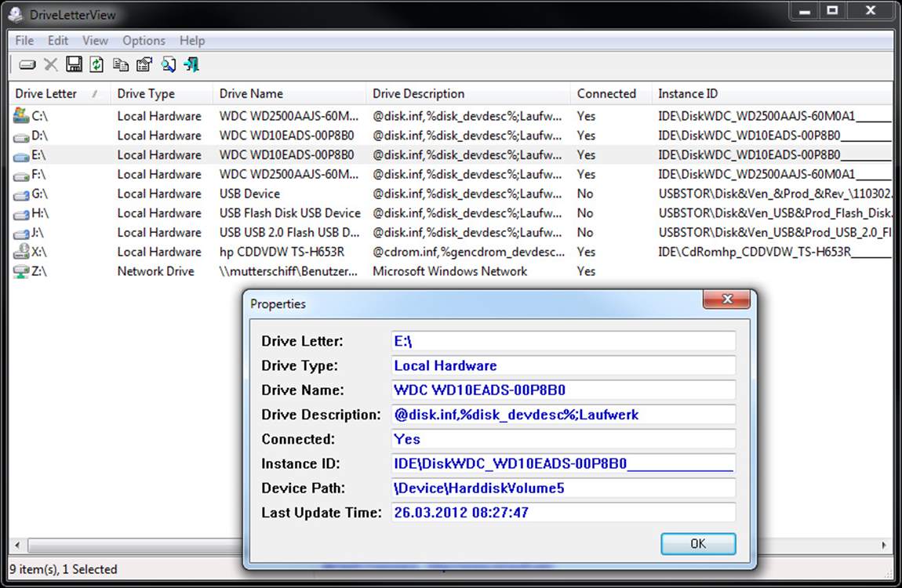
Task: Click the Device Path field in Properties
Action: (563, 488)
